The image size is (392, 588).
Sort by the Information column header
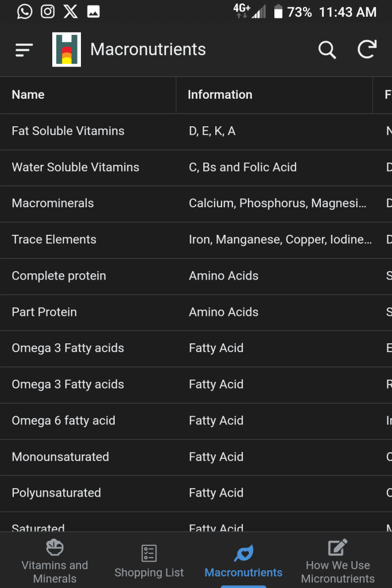(x=220, y=95)
